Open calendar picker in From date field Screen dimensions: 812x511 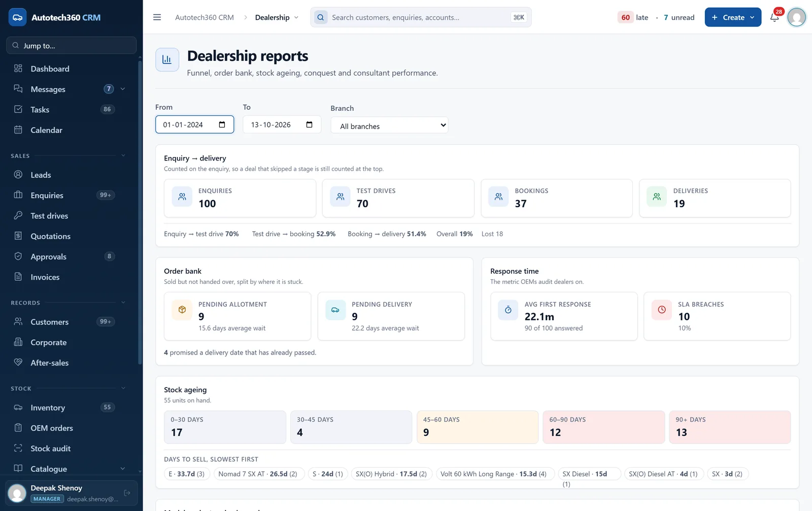[222, 124]
